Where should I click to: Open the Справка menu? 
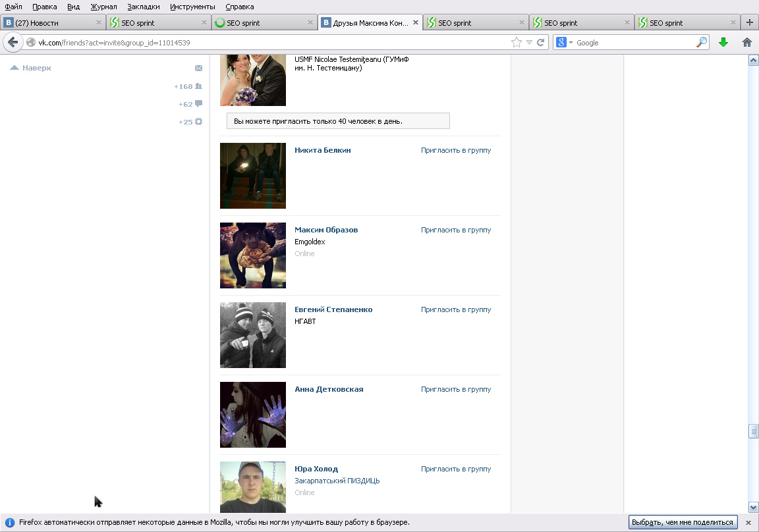[240, 7]
